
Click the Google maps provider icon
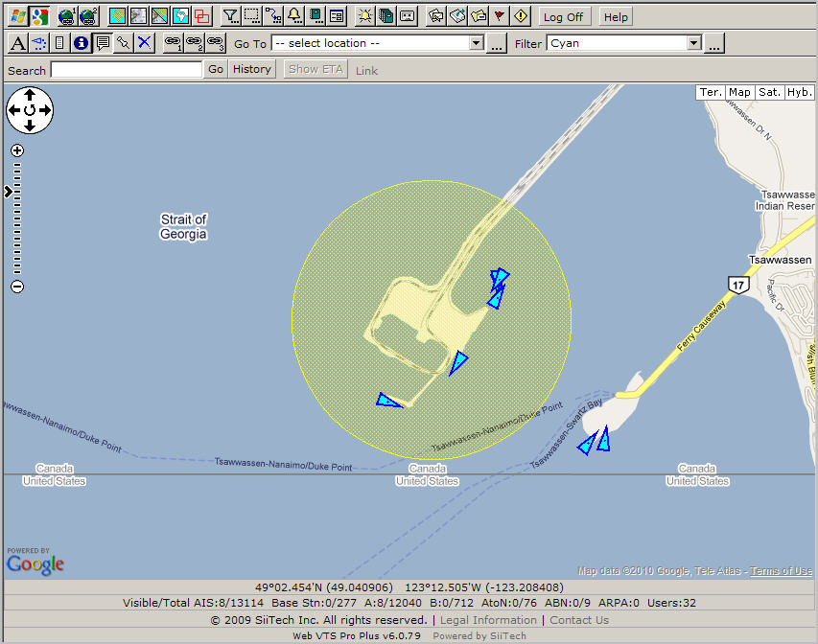[x=39, y=16]
